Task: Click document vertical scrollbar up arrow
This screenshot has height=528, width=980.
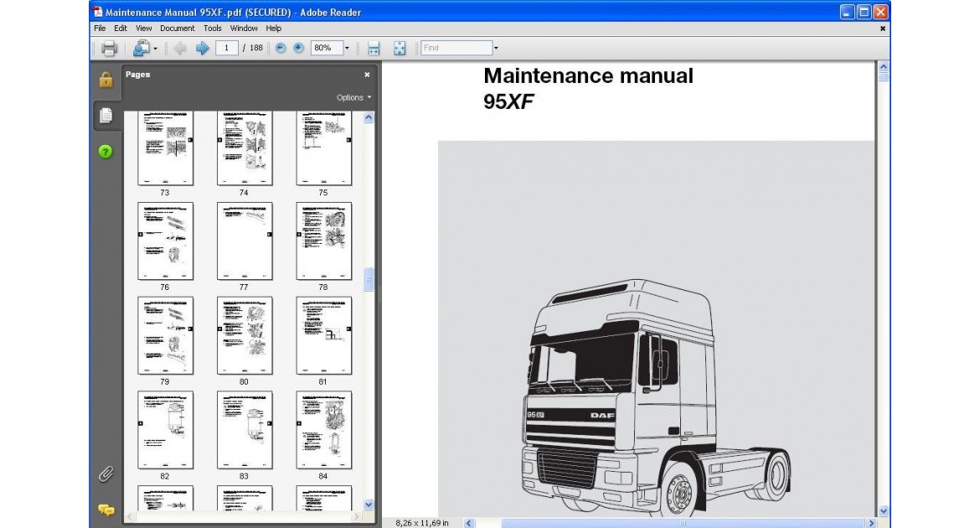Action: point(883,66)
